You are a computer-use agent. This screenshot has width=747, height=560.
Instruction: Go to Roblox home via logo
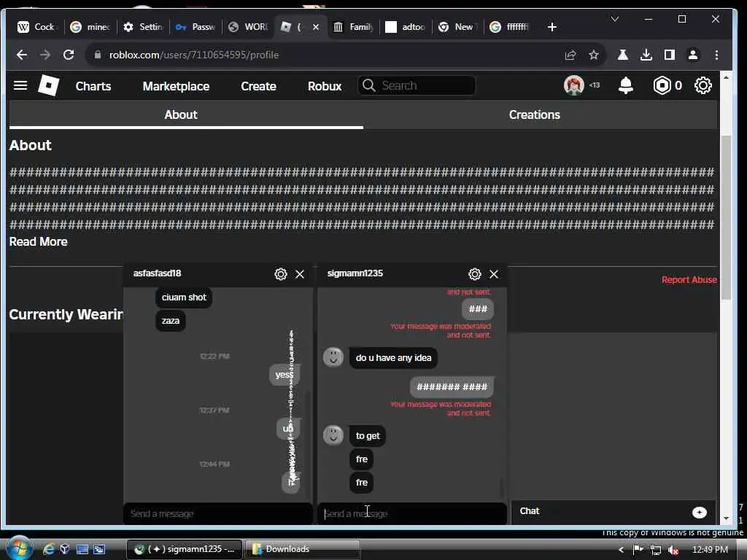click(x=49, y=86)
